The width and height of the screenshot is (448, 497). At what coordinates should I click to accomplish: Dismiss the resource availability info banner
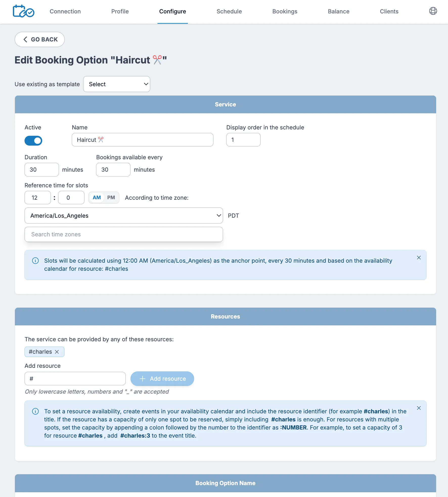tap(419, 408)
